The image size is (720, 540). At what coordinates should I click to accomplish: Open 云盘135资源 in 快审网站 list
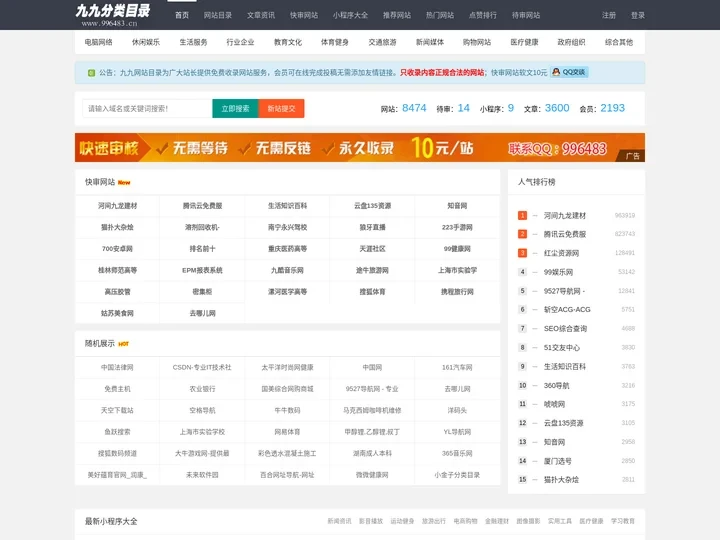click(372, 206)
